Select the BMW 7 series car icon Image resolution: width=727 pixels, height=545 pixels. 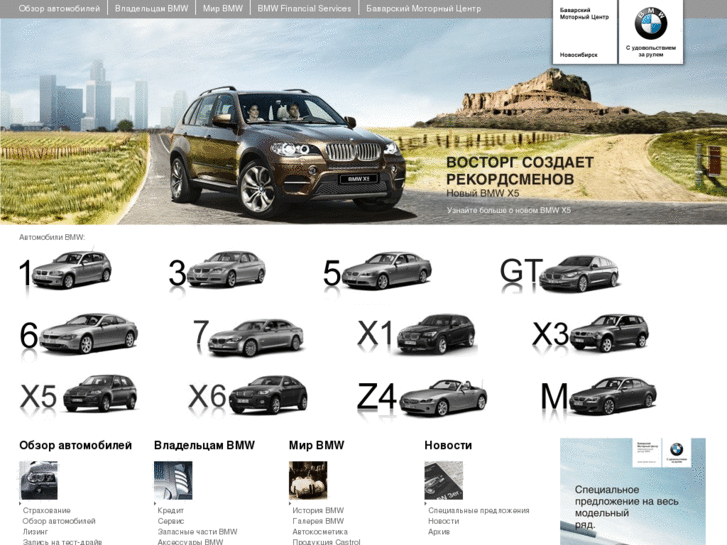click(x=248, y=337)
